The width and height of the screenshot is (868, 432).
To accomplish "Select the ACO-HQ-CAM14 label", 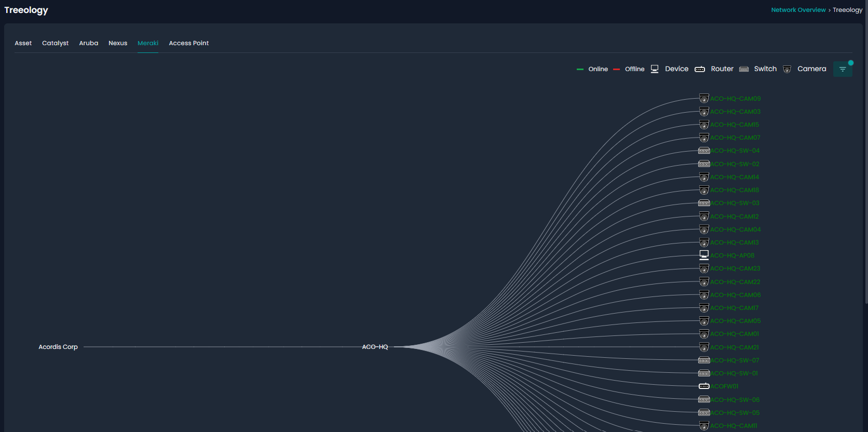I will pyautogui.click(x=735, y=177).
